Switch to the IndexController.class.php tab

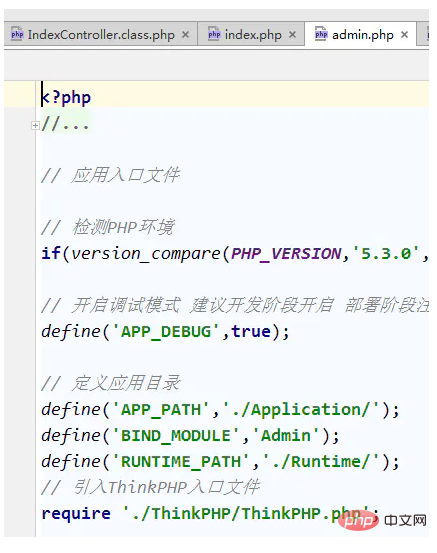tap(101, 35)
